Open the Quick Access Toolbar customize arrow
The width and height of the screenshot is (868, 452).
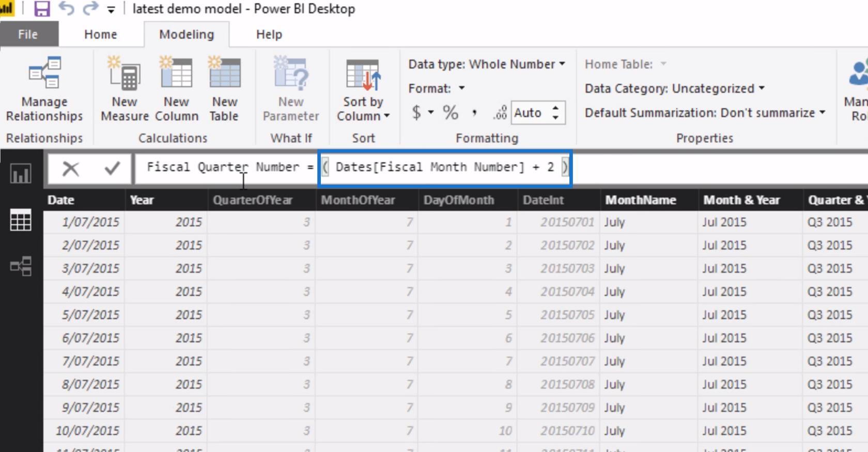(111, 9)
